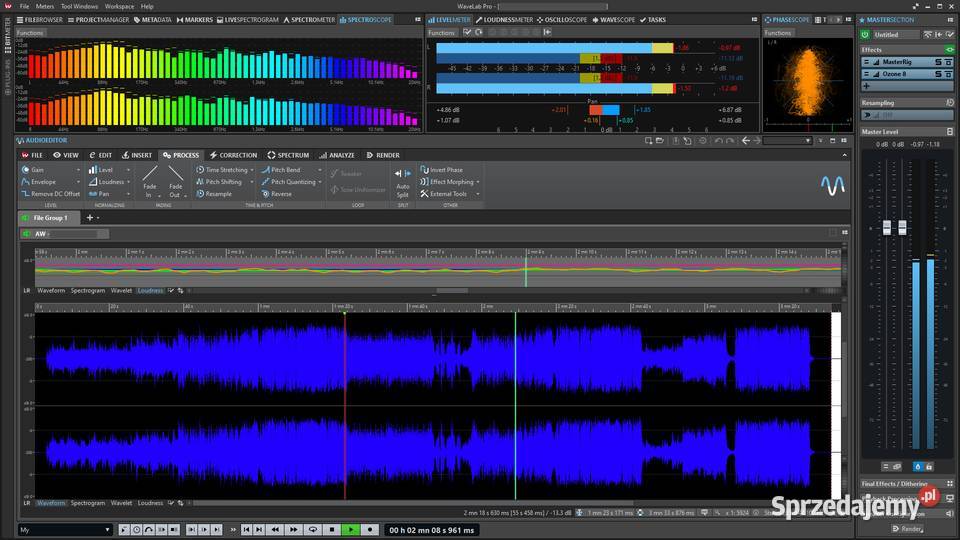Viewport: 960px width, 540px height.
Task: Click the Invert Phase tool
Action: point(445,170)
